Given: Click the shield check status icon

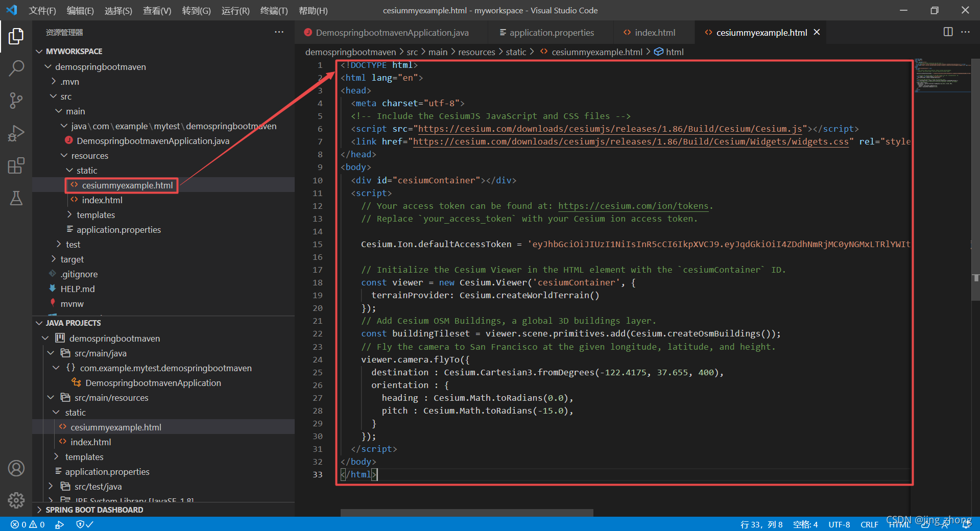Looking at the screenshot, I should coord(84,524).
